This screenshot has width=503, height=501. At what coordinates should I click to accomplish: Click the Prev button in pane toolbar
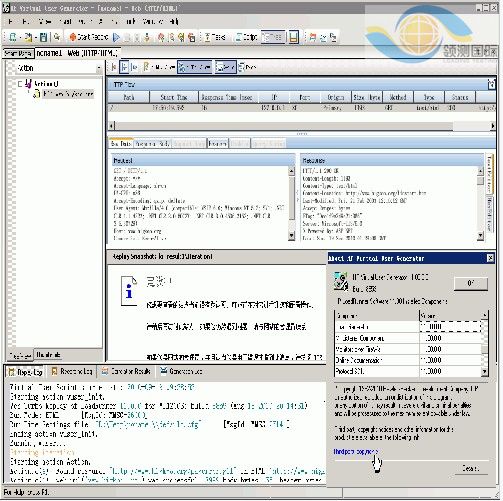coord(248,67)
